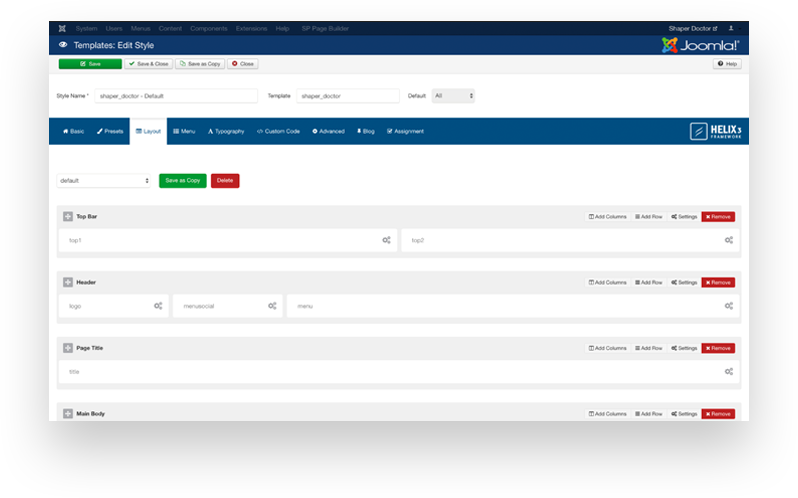Open settings gear for top1 column
This screenshot has height=498, width=798.
[386, 240]
